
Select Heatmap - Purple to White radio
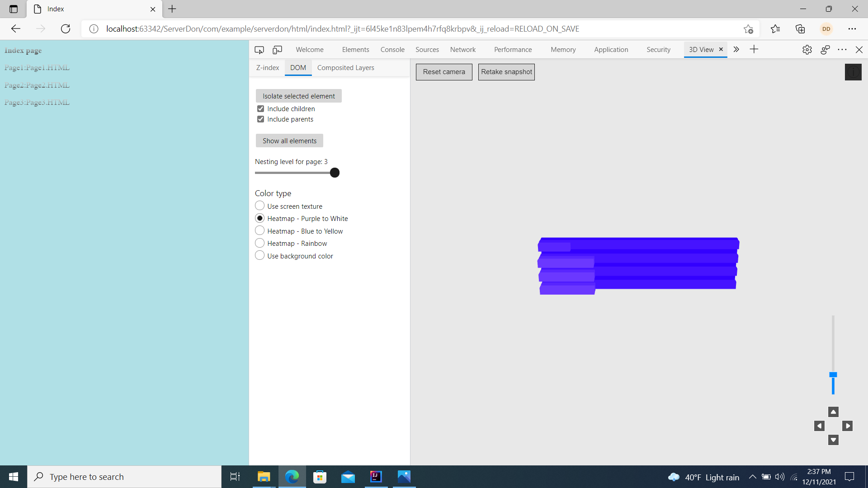(259, 218)
